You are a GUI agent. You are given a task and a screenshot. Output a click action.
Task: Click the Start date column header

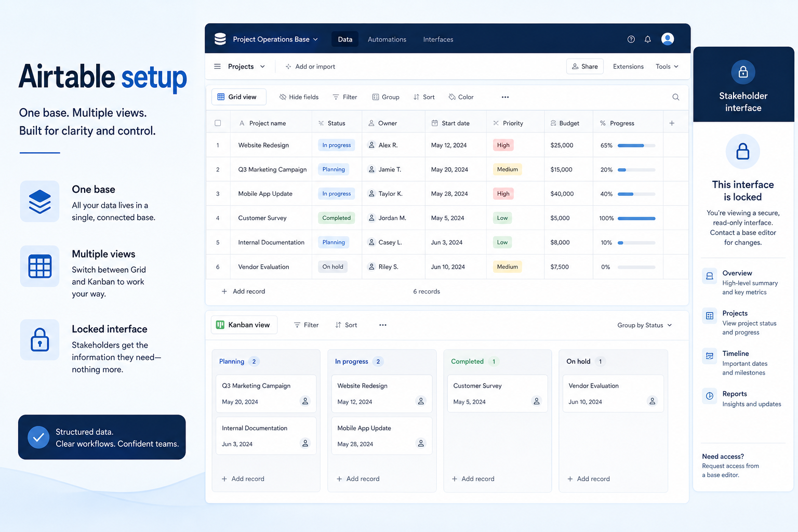pyautogui.click(x=456, y=123)
